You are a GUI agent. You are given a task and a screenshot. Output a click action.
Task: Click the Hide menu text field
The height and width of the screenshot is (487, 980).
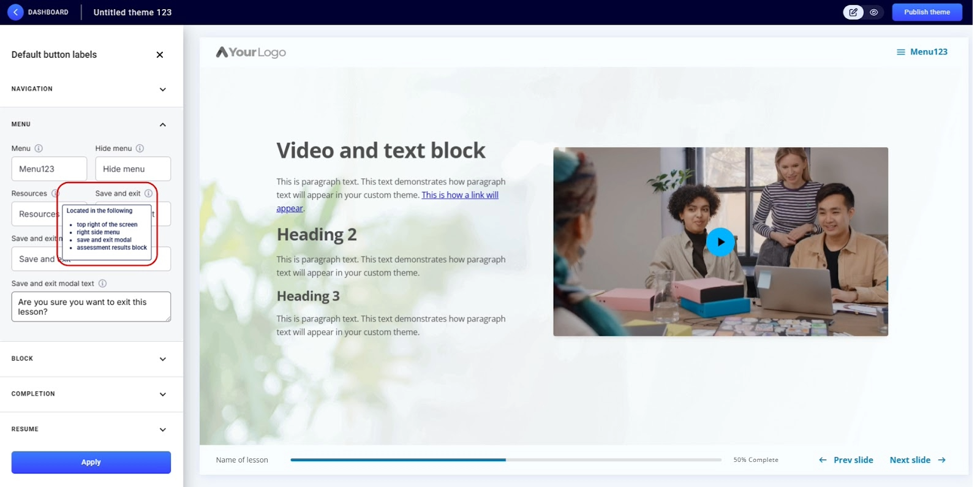(133, 169)
